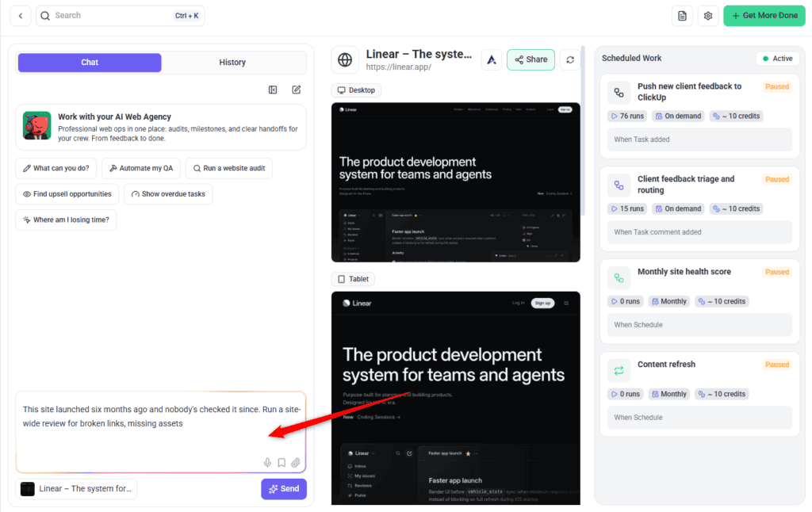Click When Schedule under Content refresh
The height and width of the screenshot is (512, 812).
(x=699, y=417)
